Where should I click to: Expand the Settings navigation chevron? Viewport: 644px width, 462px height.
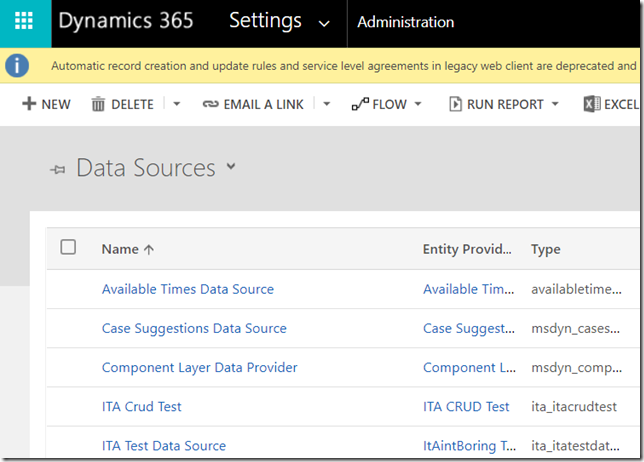(324, 23)
